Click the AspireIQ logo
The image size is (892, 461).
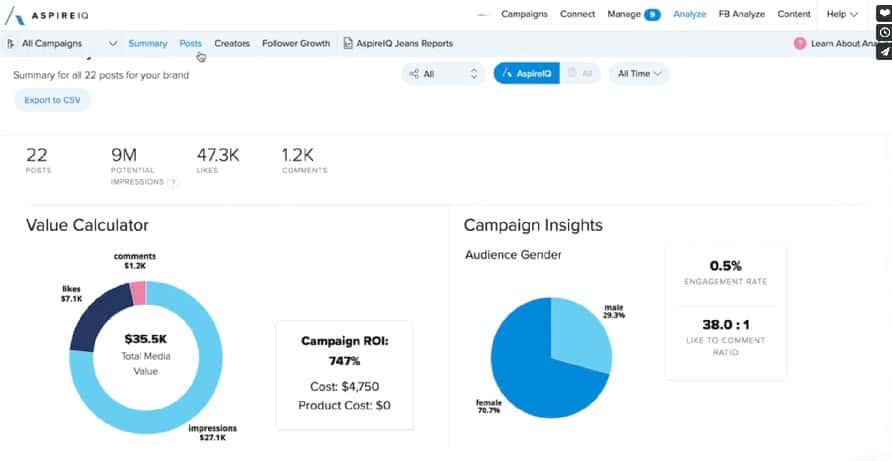coord(47,15)
